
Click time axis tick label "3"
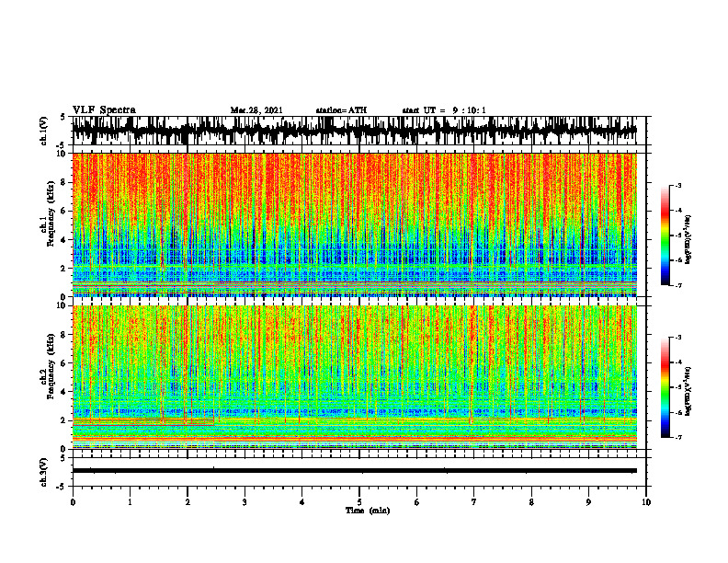click(245, 502)
